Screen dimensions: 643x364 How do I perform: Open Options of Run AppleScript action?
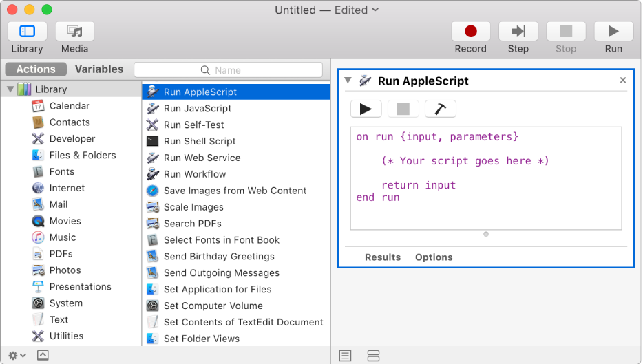[x=434, y=257]
